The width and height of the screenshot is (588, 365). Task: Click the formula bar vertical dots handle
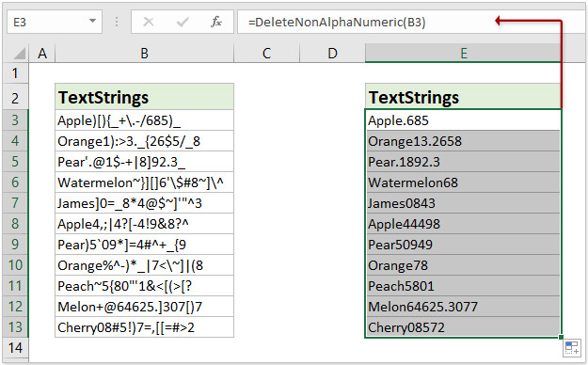117,23
